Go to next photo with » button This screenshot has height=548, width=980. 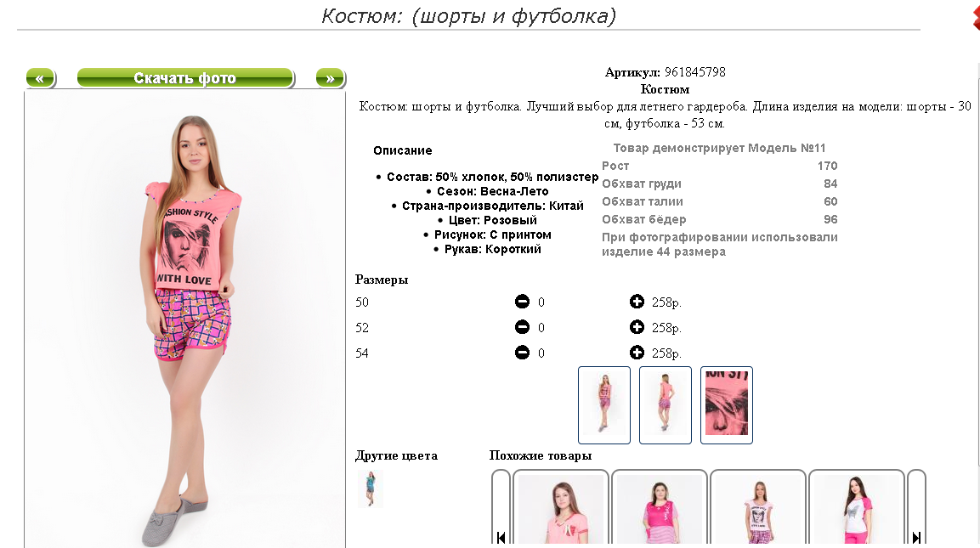[x=330, y=78]
